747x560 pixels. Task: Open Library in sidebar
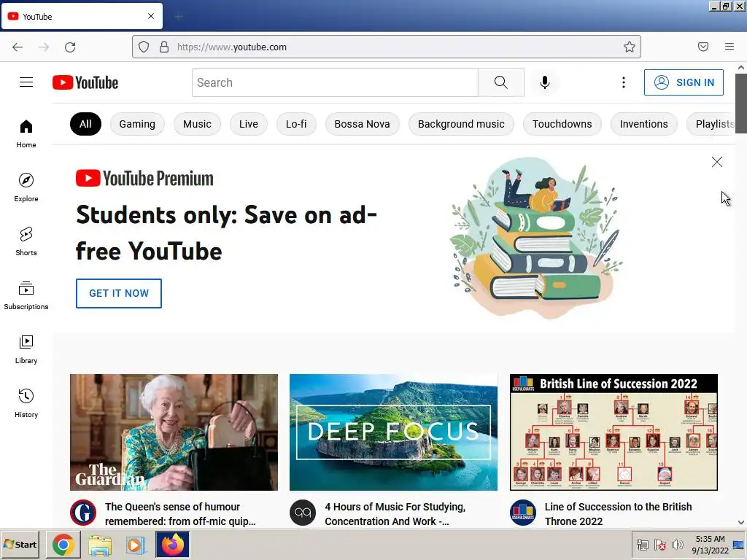pos(26,349)
